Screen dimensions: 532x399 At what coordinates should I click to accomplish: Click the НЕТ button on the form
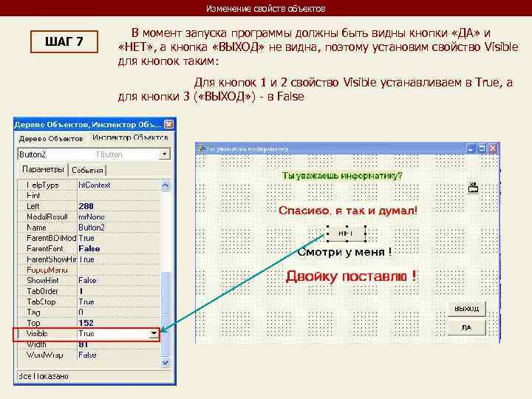click(x=347, y=233)
